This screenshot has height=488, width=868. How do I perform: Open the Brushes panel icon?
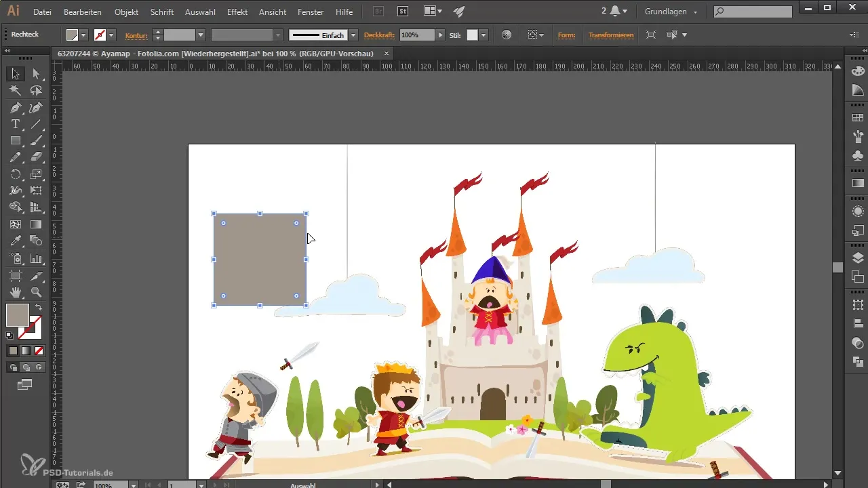click(x=858, y=137)
